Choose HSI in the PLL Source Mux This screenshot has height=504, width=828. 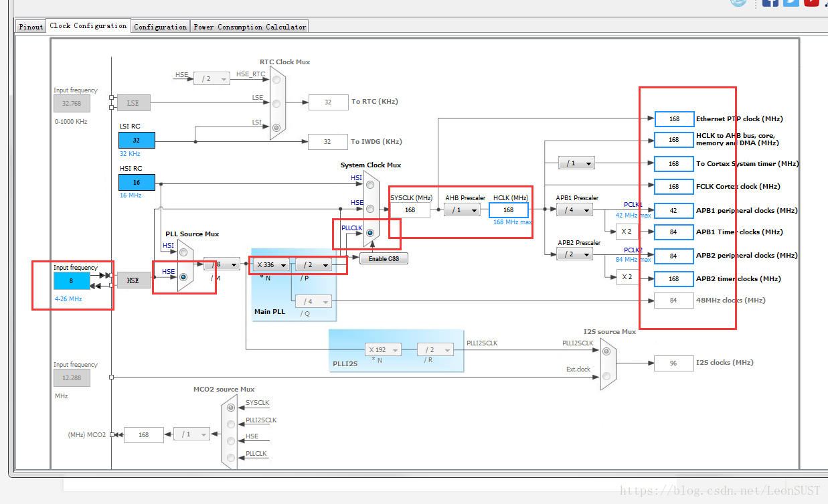[x=183, y=253]
